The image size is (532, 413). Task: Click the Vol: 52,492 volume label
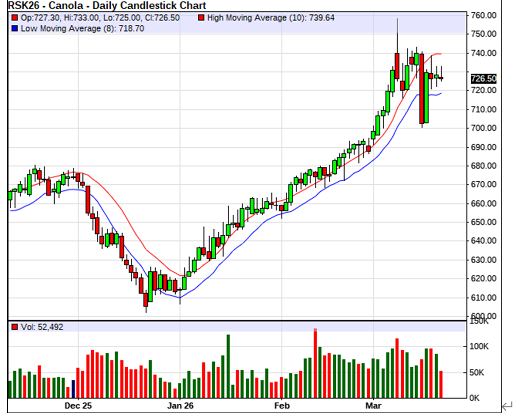(41, 327)
